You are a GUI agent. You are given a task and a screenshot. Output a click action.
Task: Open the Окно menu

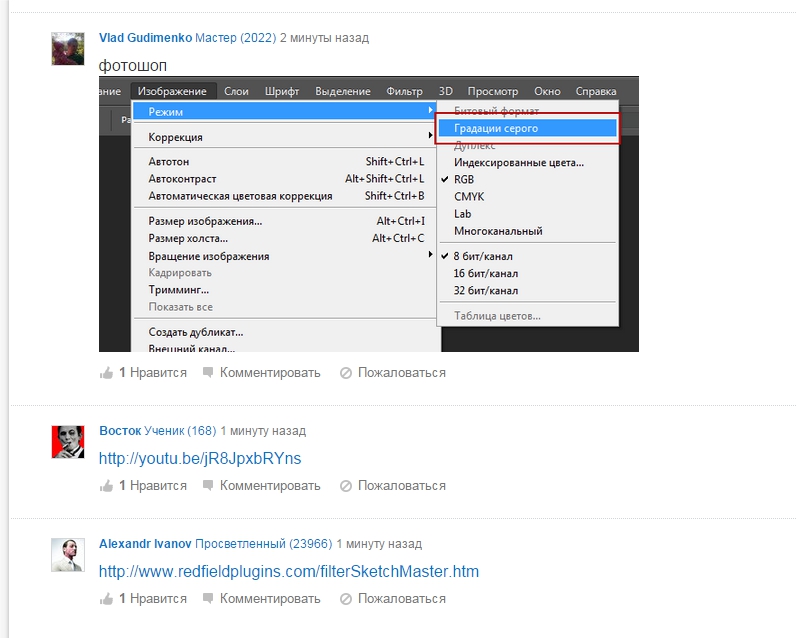tap(547, 91)
